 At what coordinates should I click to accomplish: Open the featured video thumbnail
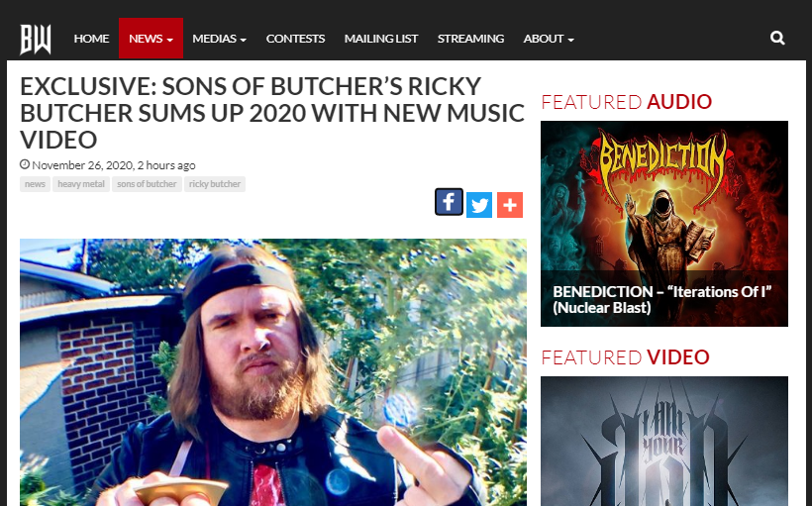click(664, 442)
